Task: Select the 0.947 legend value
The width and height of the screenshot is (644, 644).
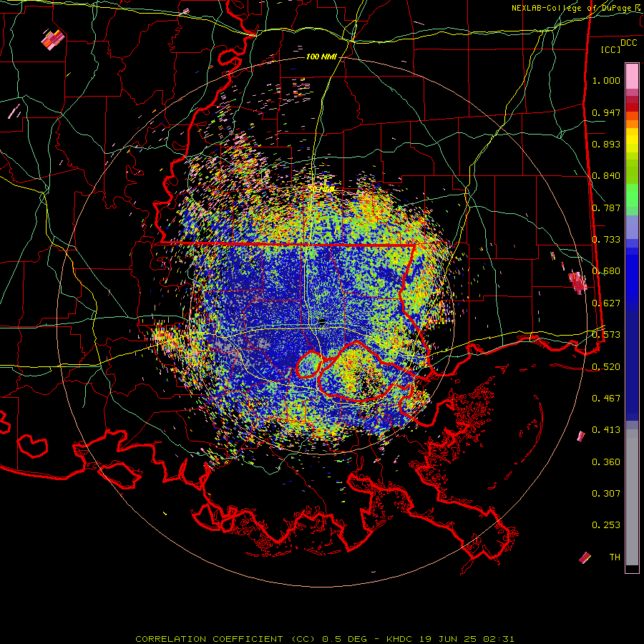Action: click(606, 112)
